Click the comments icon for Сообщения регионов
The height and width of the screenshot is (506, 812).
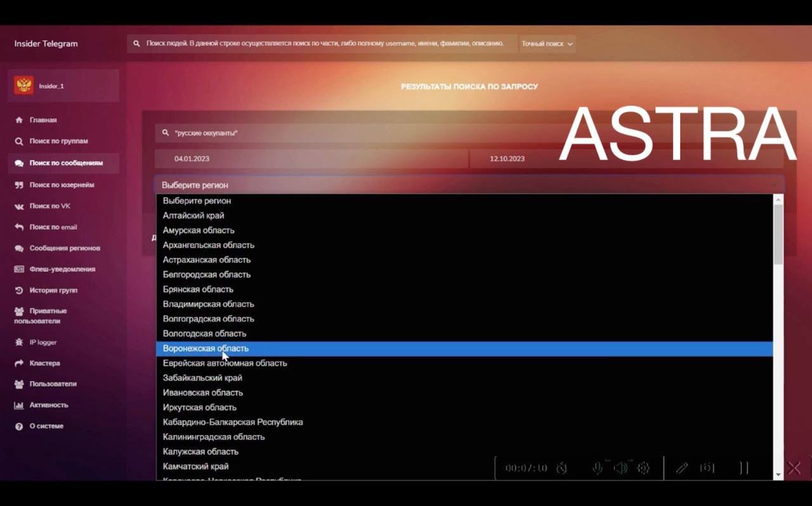click(x=19, y=248)
